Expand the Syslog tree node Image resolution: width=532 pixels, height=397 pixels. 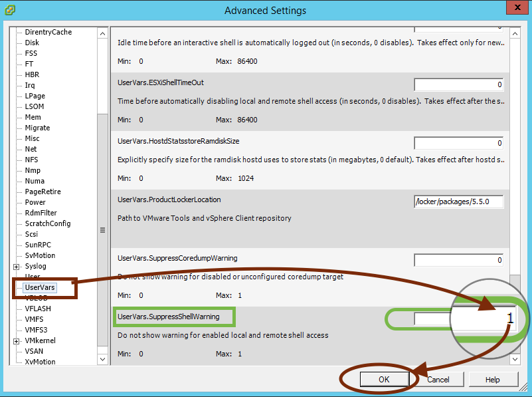(16, 266)
